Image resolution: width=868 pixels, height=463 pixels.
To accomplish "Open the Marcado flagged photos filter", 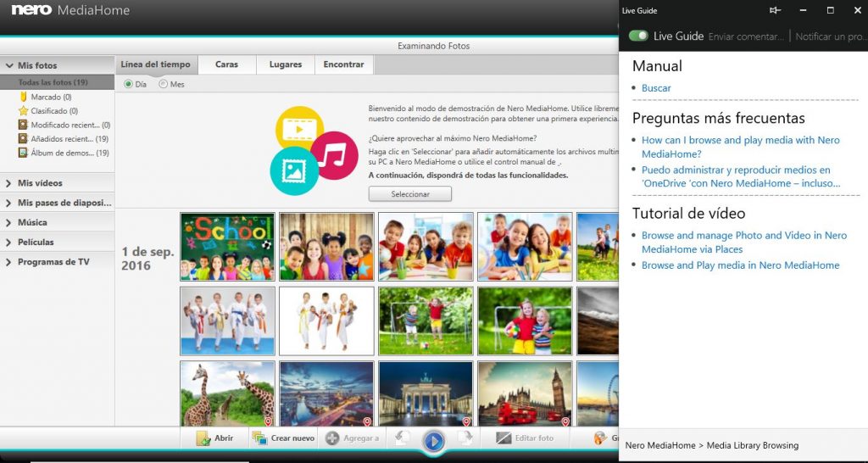I will (x=50, y=97).
